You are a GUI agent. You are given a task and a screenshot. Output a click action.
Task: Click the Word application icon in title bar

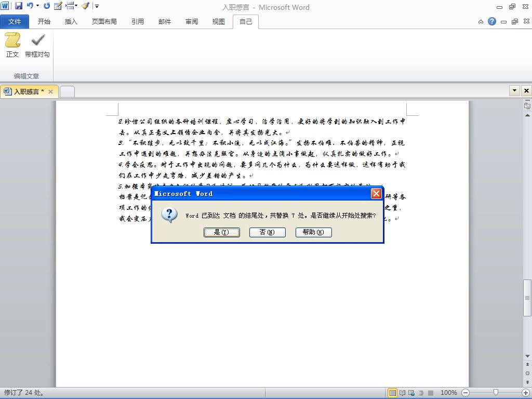click(x=5, y=5)
